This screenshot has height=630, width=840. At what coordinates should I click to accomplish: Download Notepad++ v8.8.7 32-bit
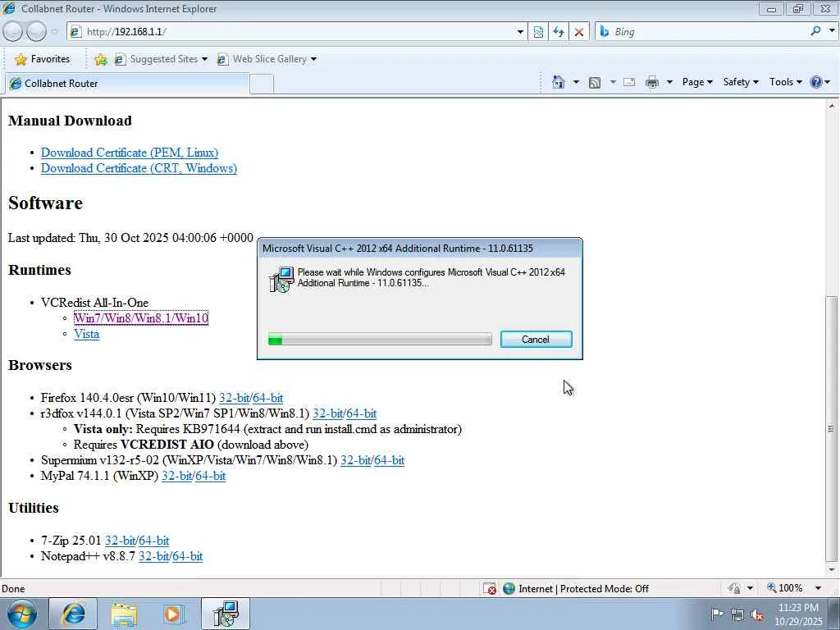(153, 556)
